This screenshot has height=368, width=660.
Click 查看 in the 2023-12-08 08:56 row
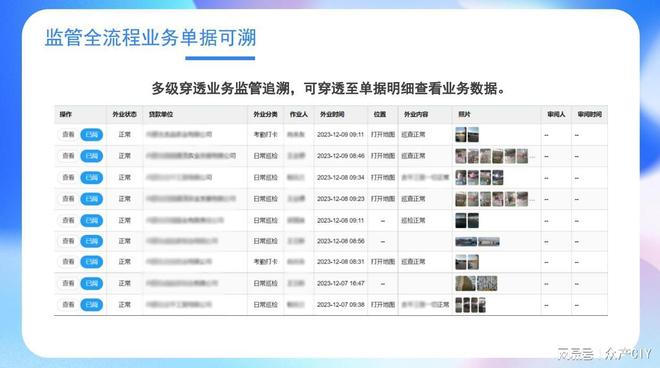68,241
